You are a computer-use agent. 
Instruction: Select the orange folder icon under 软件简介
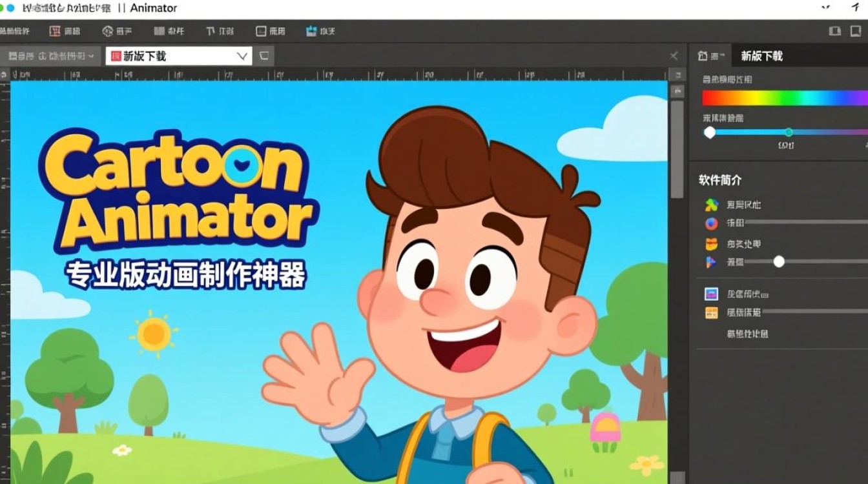(712, 242)
